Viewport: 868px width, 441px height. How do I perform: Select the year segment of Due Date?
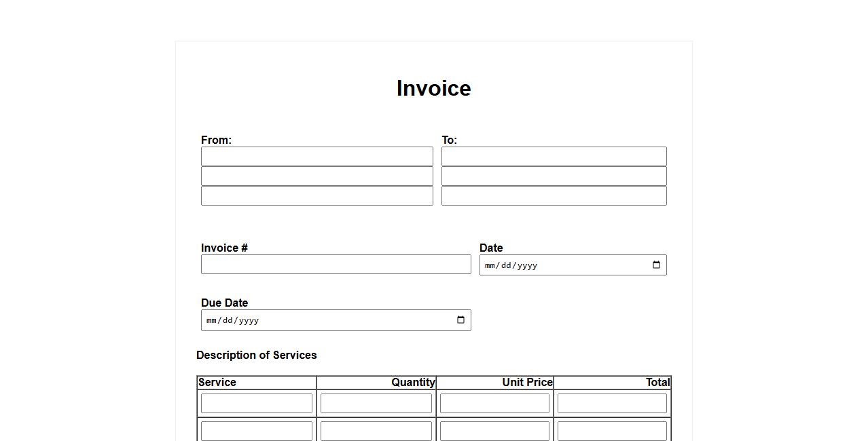(249, 321)
